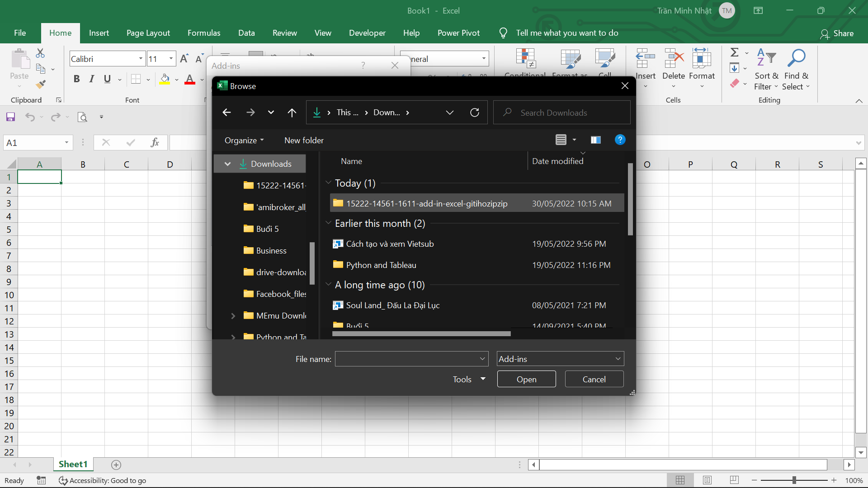Click the Search Downloads box
The height and width of the screenshot is (488, 868).
click(562, 113)
